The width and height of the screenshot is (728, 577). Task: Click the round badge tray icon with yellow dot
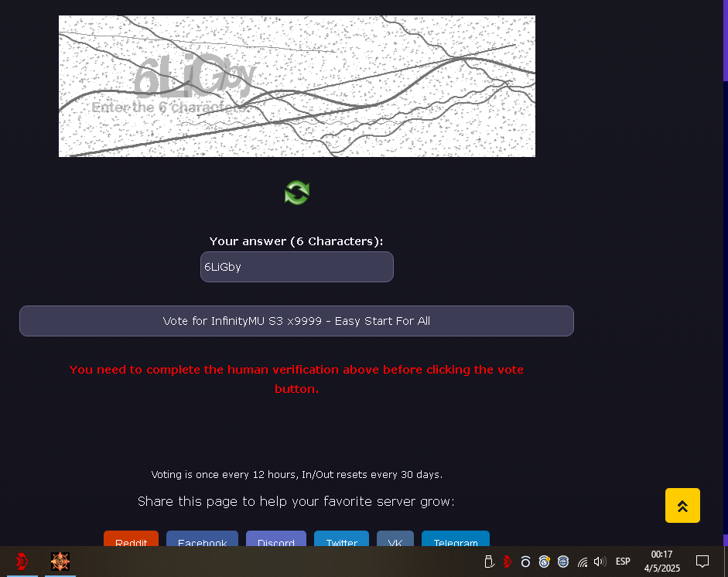(x=544, y=562)
